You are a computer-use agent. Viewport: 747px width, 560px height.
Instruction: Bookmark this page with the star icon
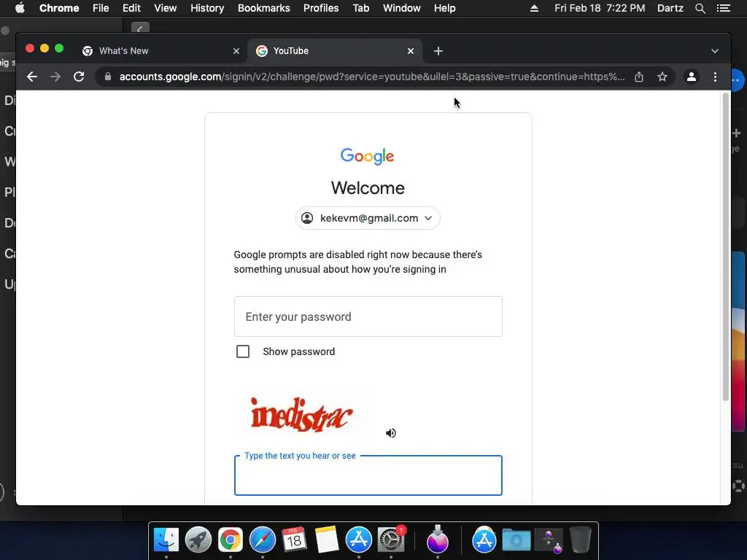pos(662,77)
